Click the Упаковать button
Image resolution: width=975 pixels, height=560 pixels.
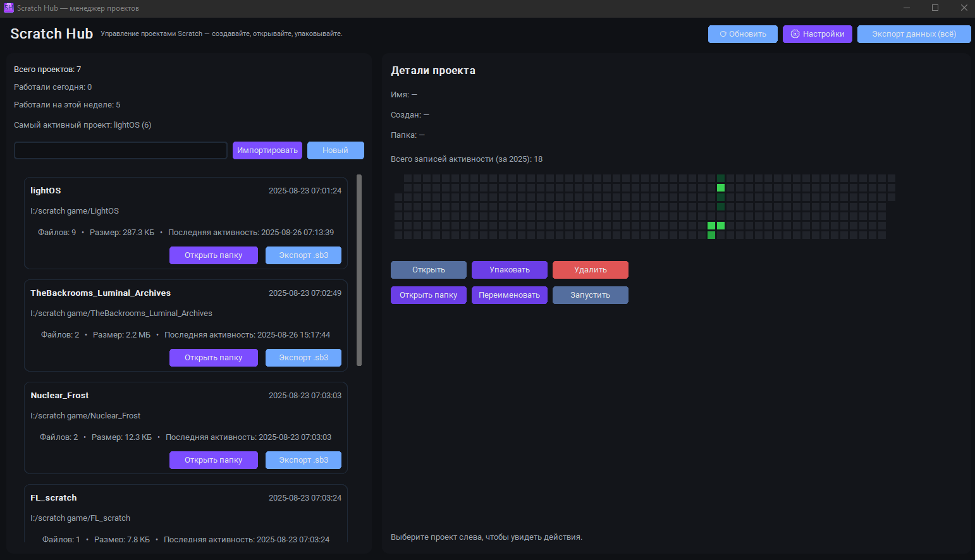click(510, 270)
